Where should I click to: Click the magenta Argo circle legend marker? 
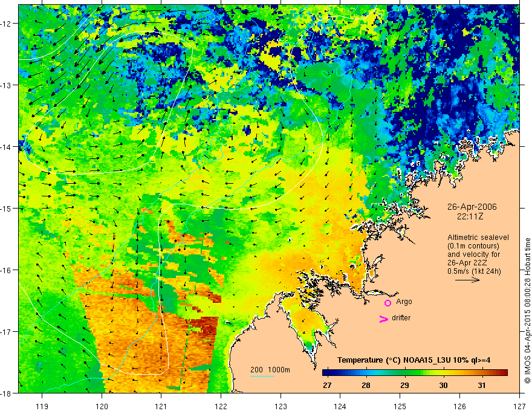click(x=388, y=303)
